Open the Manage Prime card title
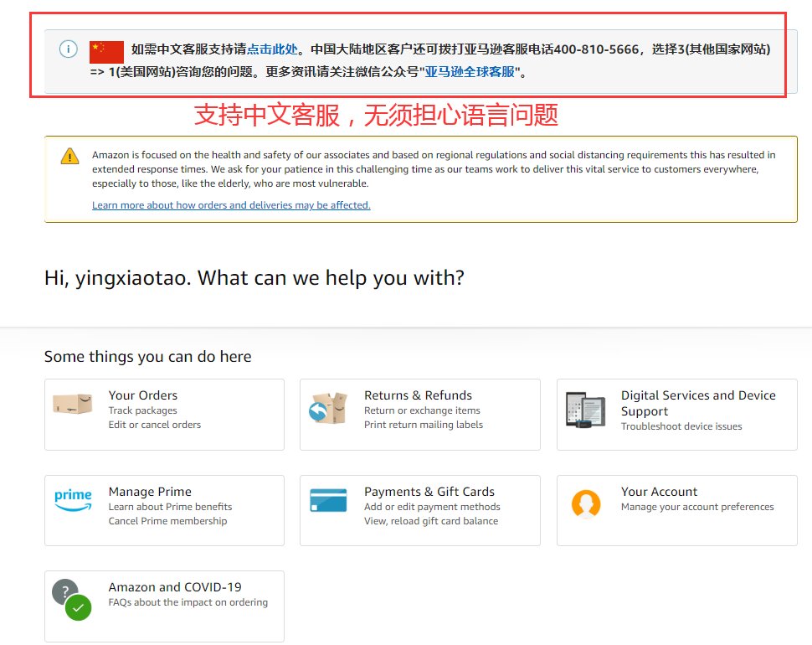 click(150, 492)
